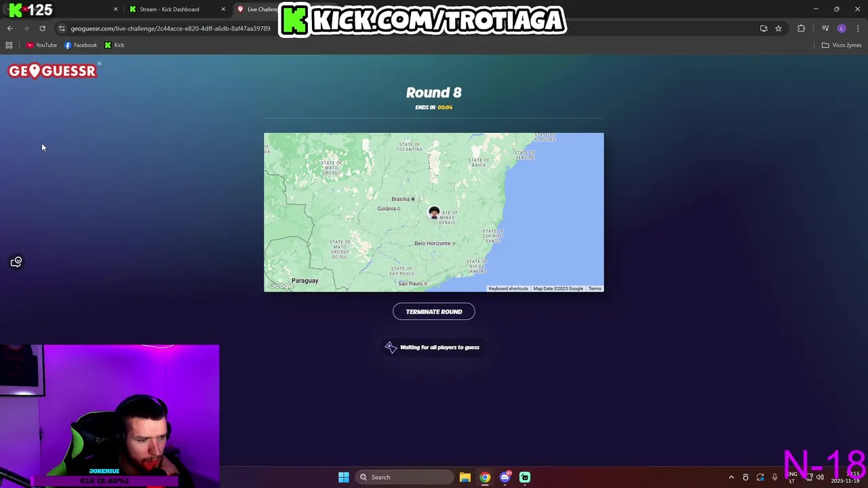Open Keyboard shortcuts on the map
The width and height of the screenshot is (868, 488).
coord(508,289)
